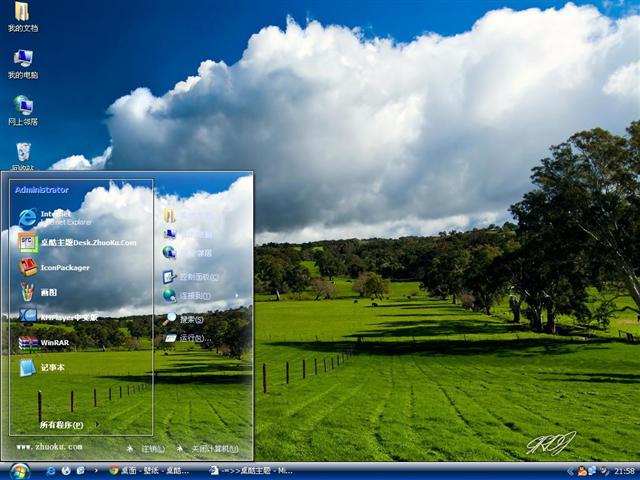The width and height of the screenshot is (640, 480).
Task: Switch to 桌酷主题 taskbar window
Action: pyautogui.click(x=251, y=471)
